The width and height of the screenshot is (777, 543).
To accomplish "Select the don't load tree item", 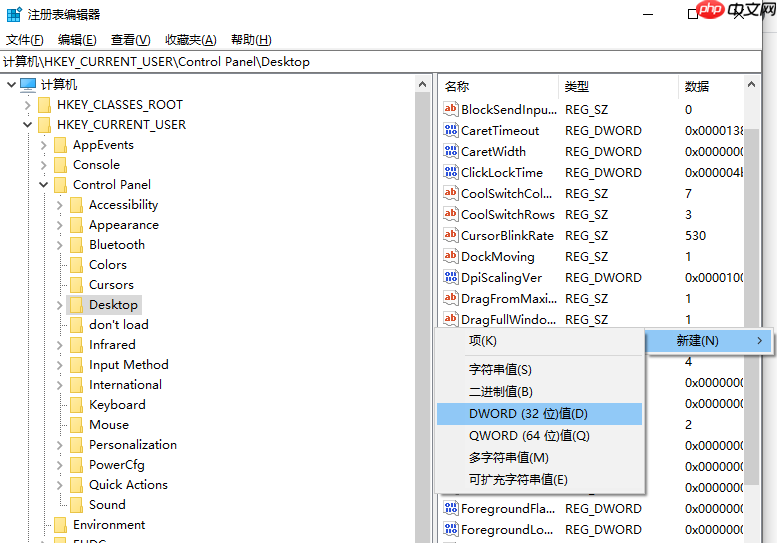I will [x=119, y=325].
